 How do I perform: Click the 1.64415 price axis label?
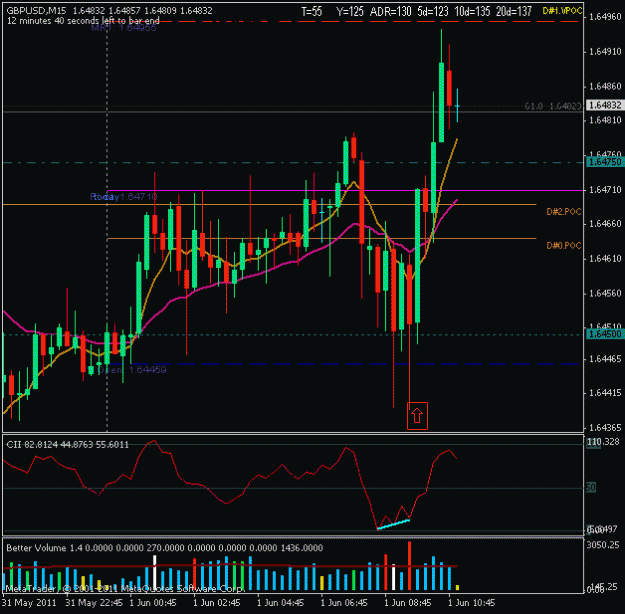[605, 393]
